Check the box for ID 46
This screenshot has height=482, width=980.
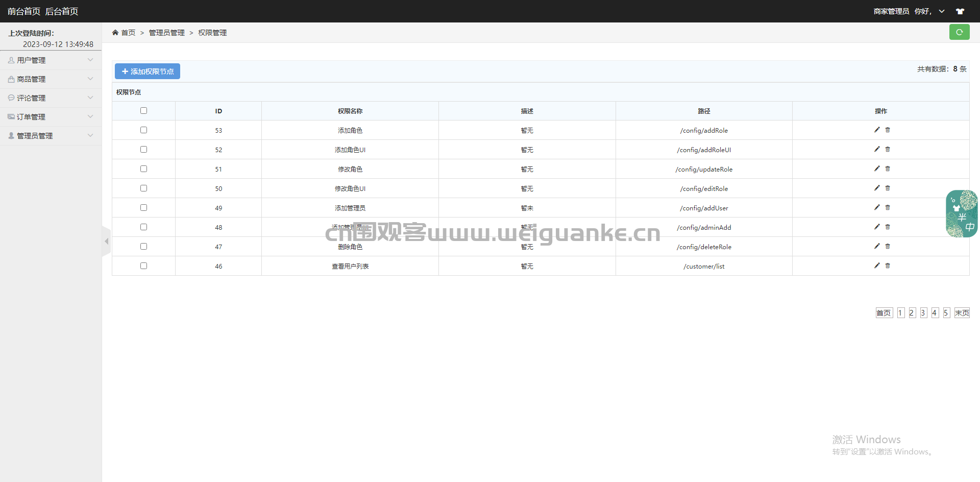(x=143, y=266)
